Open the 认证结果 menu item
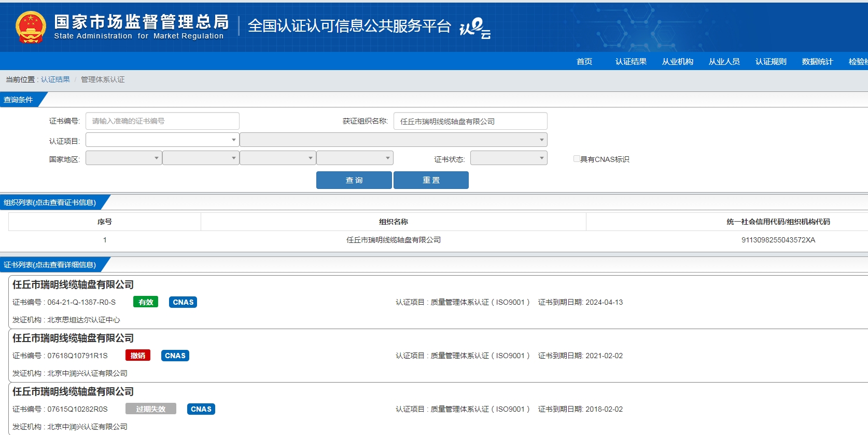 [x=631, y=61]
